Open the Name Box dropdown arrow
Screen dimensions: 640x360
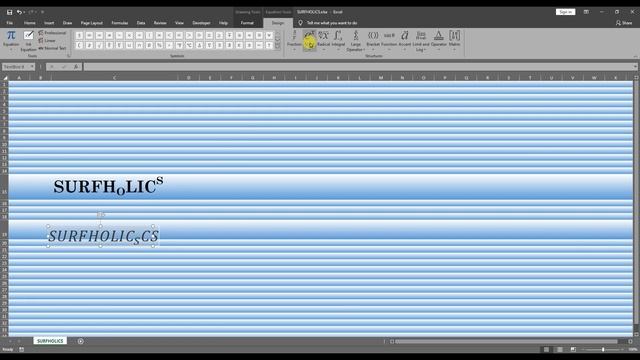pyautogui.click(x=32, y=67)
